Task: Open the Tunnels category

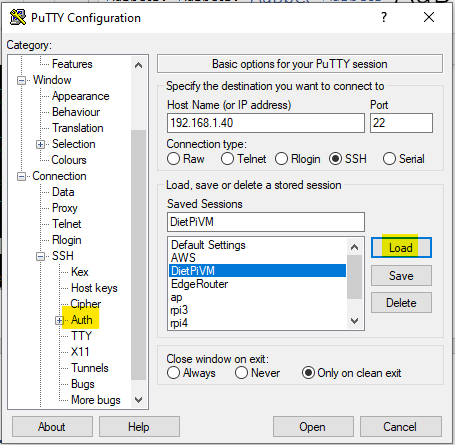Action: tap(90, 368)
